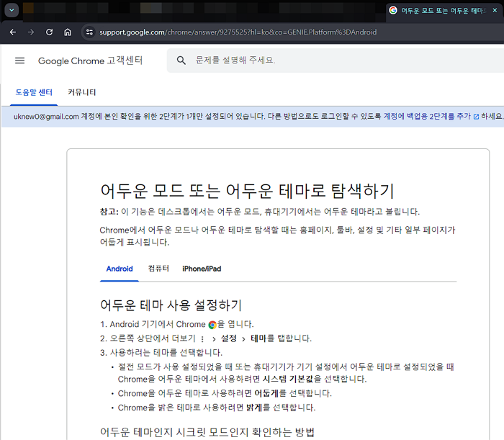Open the tab search dropdown arrow
The height and width of the screenshot is (440, 504).
point(12,10)
